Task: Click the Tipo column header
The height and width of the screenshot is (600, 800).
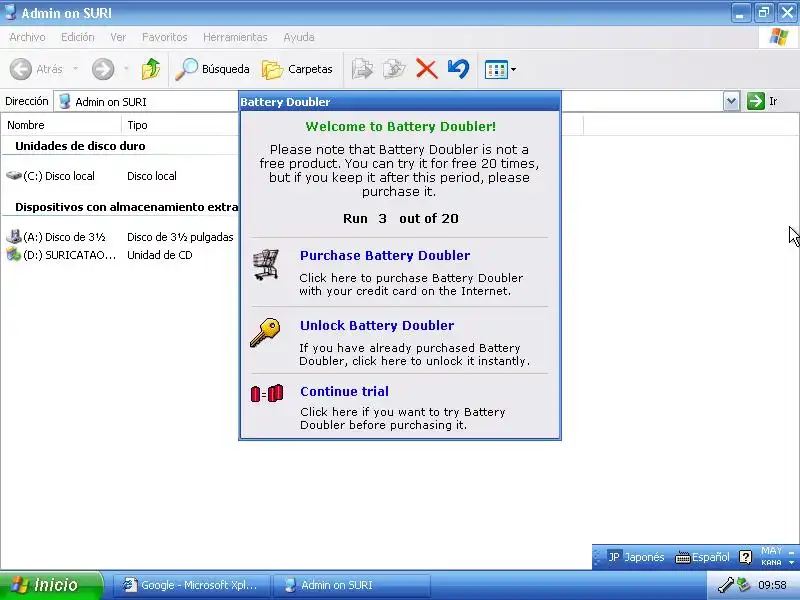Action: pyautogui.click(x=180, y=125)
